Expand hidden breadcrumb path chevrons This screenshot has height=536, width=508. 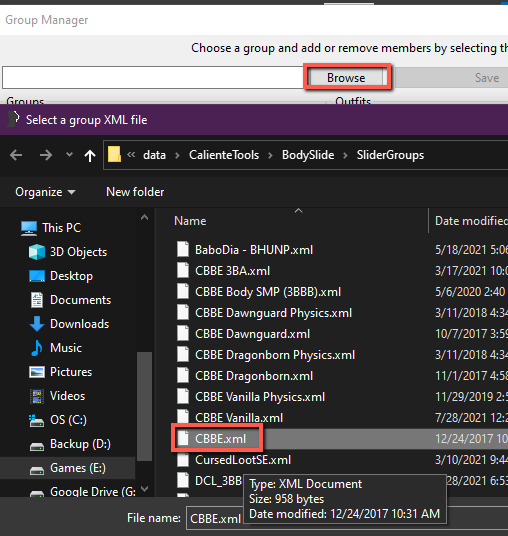(131, 155)
